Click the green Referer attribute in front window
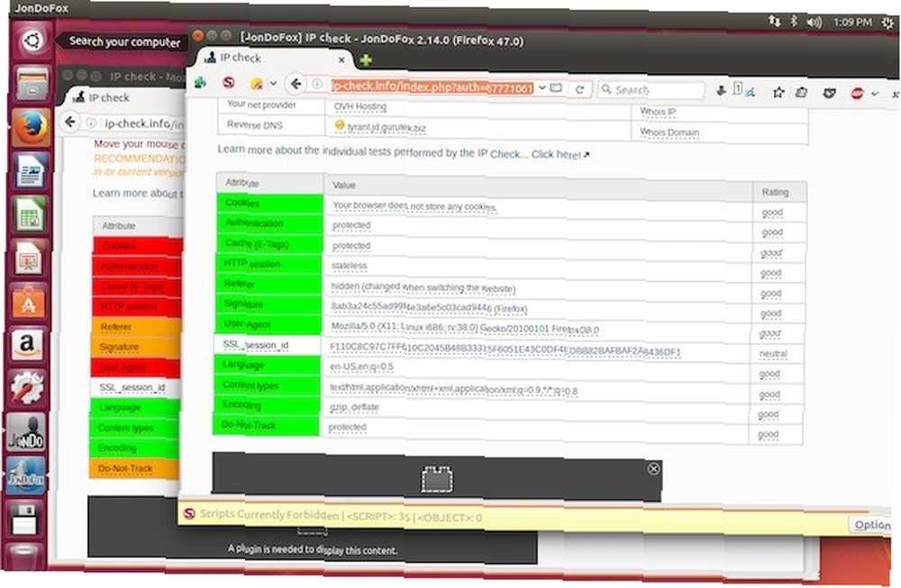This screenshot has height=588, width=901. 268,284
